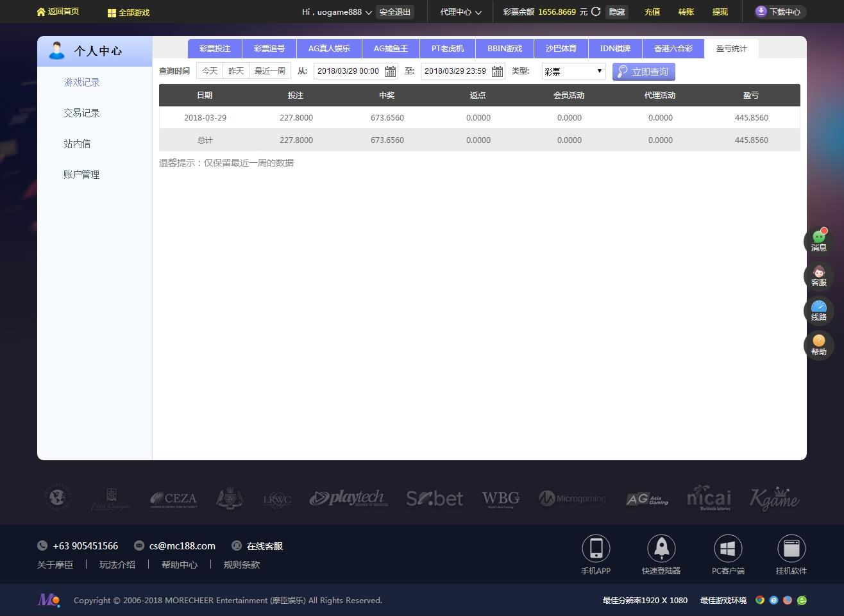Open the 关于摩臣 footer link
844x616 pixels.
pos(55,565)
